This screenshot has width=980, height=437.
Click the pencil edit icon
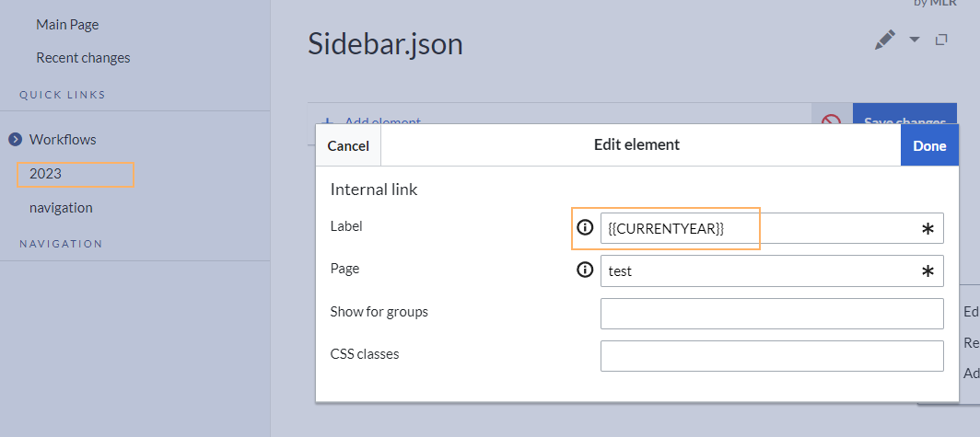tap(884, 40)
